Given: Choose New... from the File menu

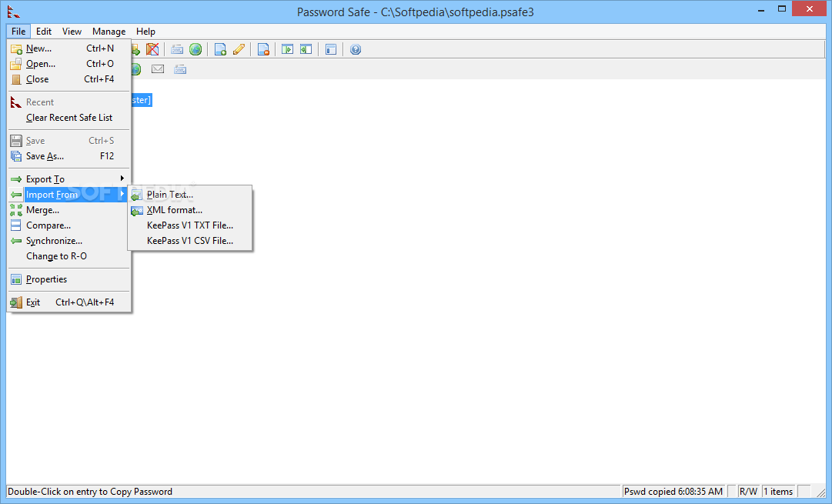Looking at the screenshot, I should pyautogui.click(x=69, y=48).
